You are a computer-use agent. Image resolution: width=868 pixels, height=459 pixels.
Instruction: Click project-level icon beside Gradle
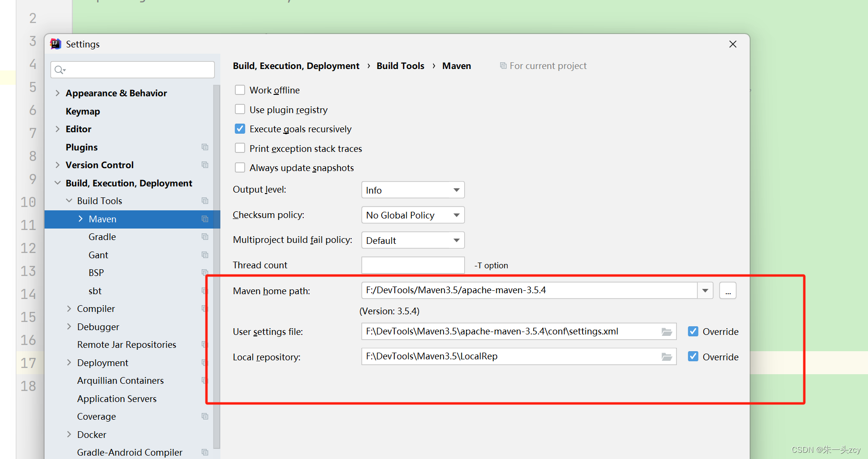tap(205, 237)
